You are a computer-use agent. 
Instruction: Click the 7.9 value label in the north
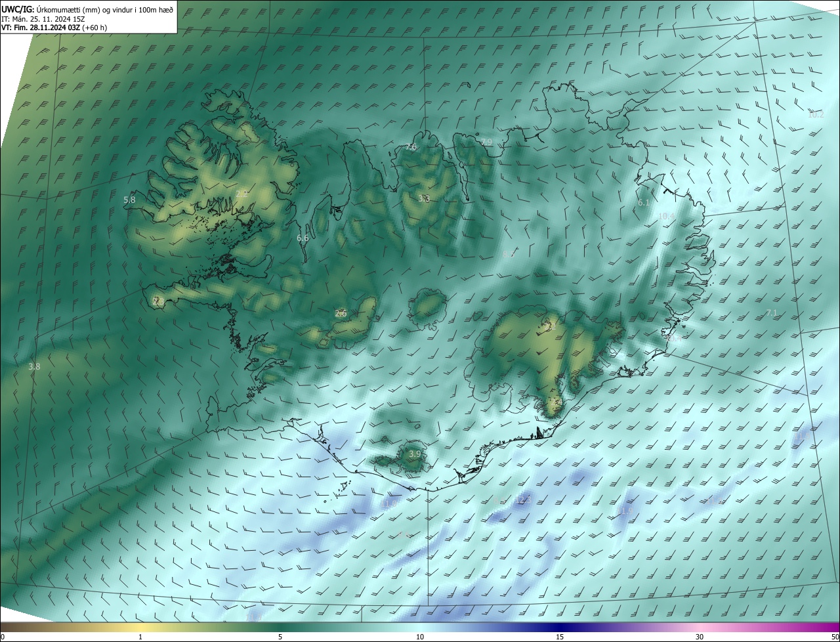click(486, 142)
